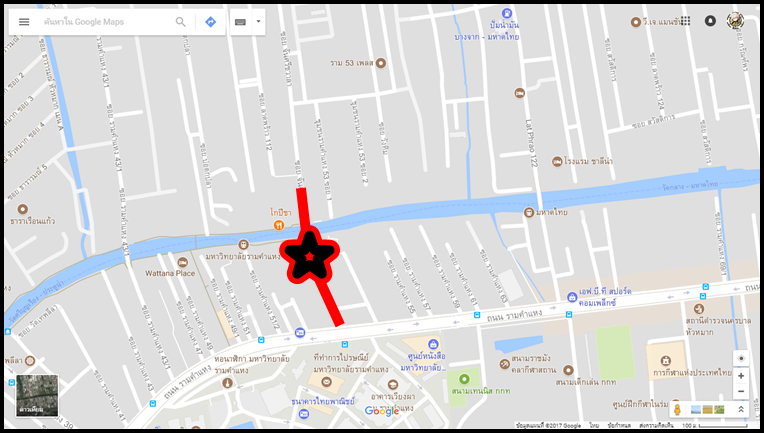Click the Google Maps search field
This screenshot has width=764, height=433.
(107, 22)
